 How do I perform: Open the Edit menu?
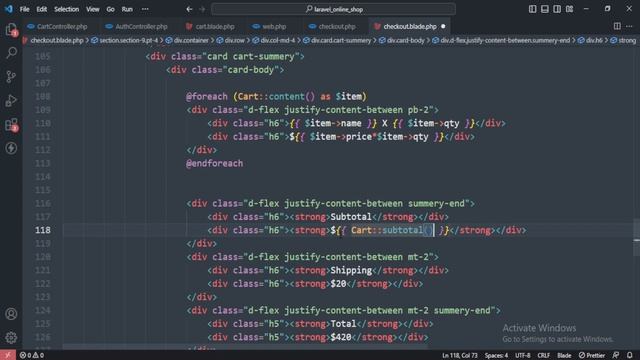tap(42, 9)
